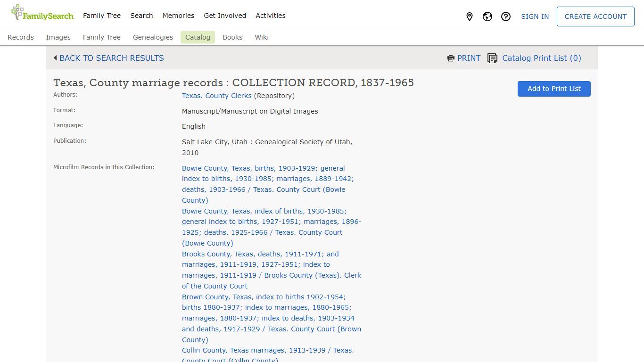The image size is (644, 362).
Task: Open the Get Involved menu
Action: point(225,16)
